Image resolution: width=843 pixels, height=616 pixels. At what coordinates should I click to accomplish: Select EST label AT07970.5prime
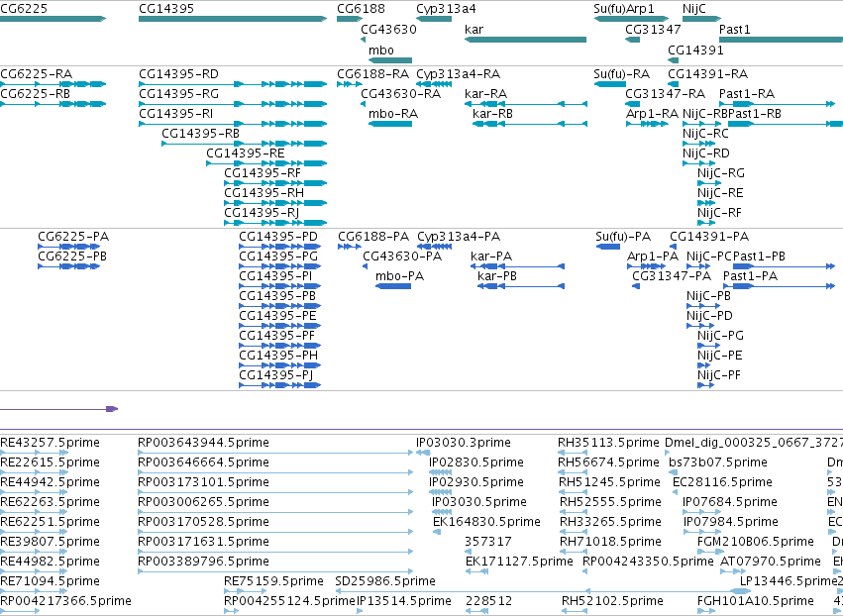[770, 562]
